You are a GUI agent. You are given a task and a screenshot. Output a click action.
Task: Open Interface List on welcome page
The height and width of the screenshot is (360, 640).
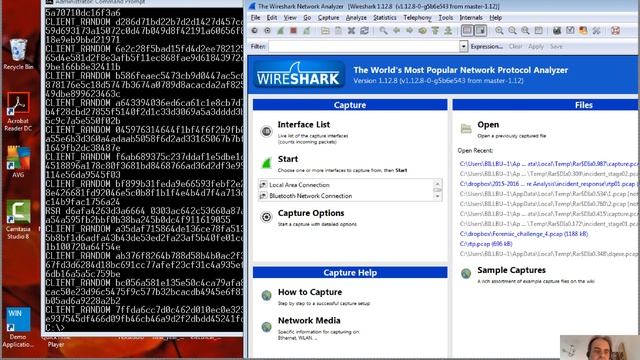304,124
